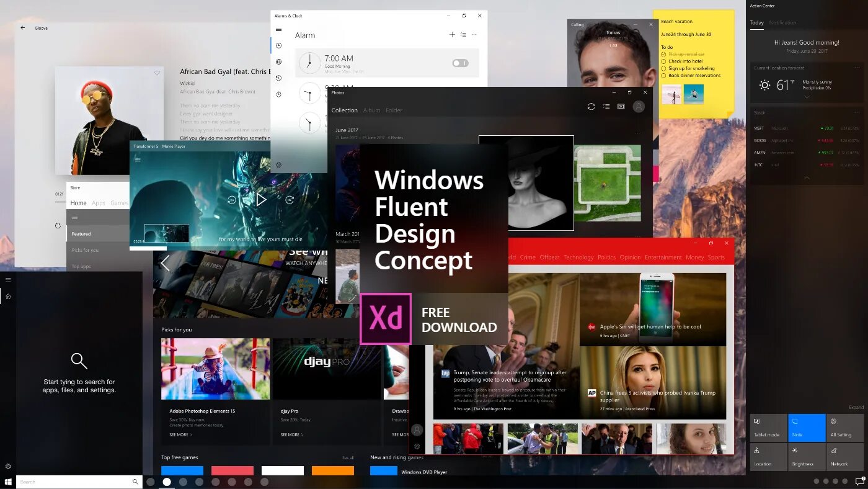Click the select-alarms list icon
Viewport: 868px width, 489px height.
[463, 35]
